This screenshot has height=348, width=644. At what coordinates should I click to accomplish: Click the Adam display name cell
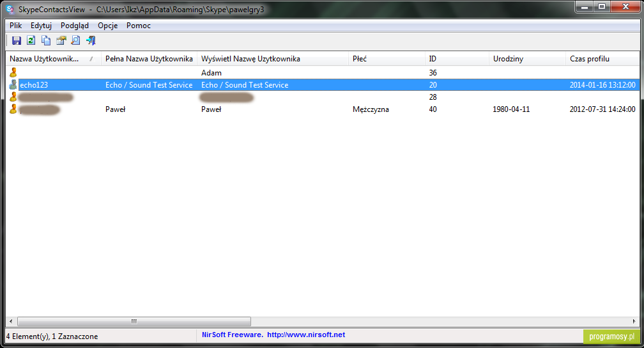pyautogui.click(x=211, y=73)
